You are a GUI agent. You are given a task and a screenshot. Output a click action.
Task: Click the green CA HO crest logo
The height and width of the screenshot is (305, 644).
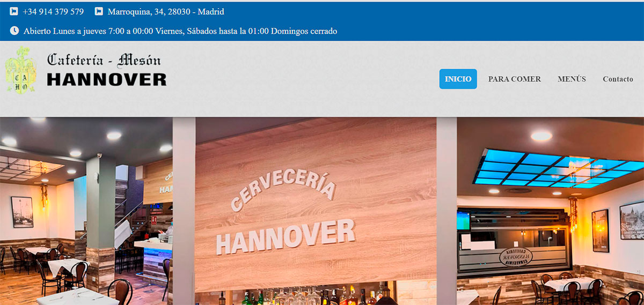[21, 70]
